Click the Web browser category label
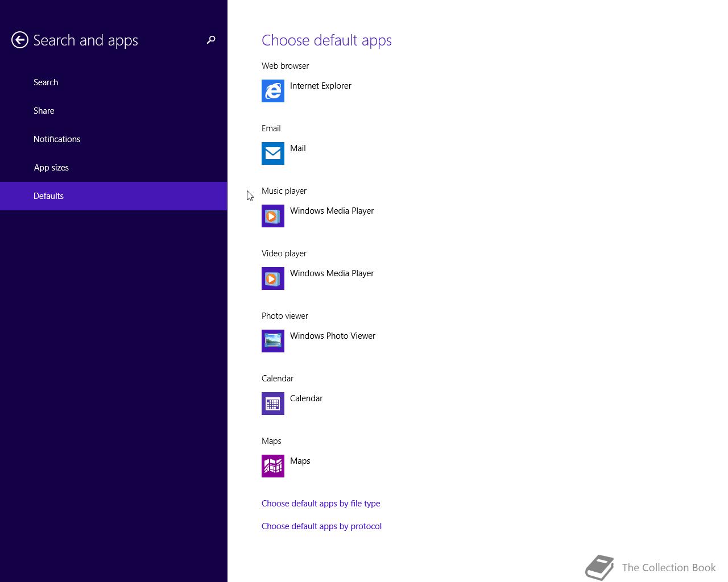 pyautogui.click(x=286, y=66)
